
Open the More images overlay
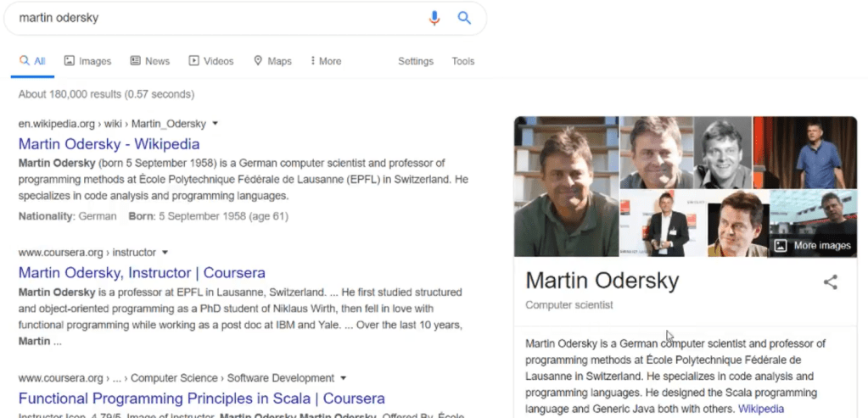click(x=813, y=246)
